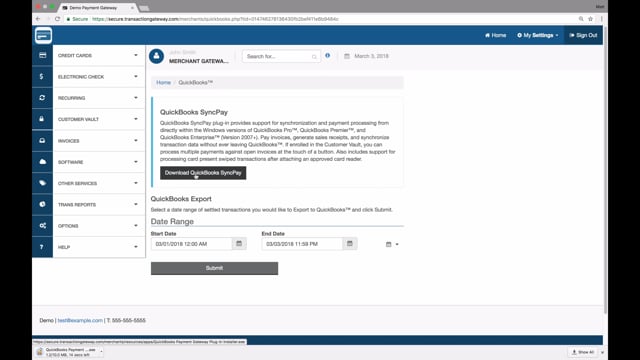This screenshot has width=640, height=360.
Task: Click the MERCHANT GATEWA... account name
Action: pyautogui.click(x=199, y=61)
